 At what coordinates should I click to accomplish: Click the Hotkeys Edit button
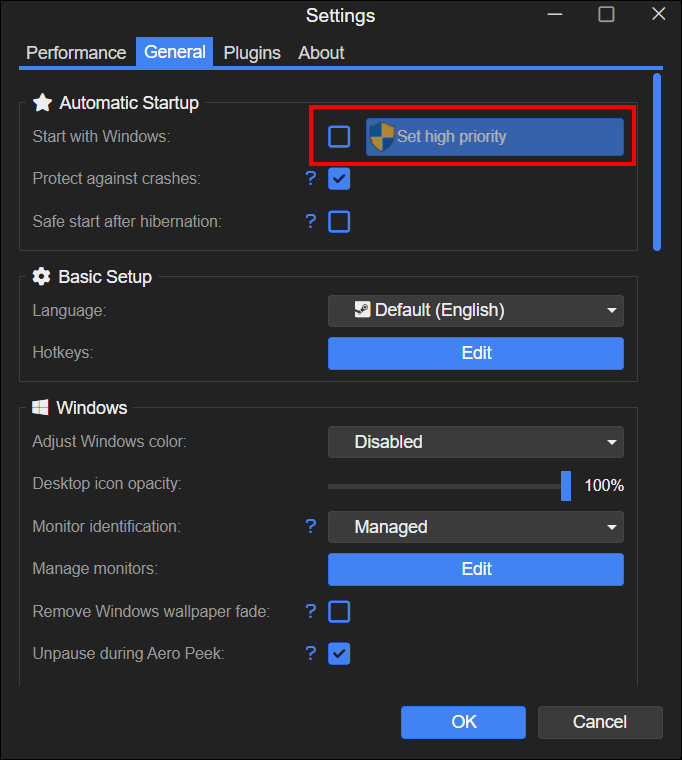tap(476, 353)
